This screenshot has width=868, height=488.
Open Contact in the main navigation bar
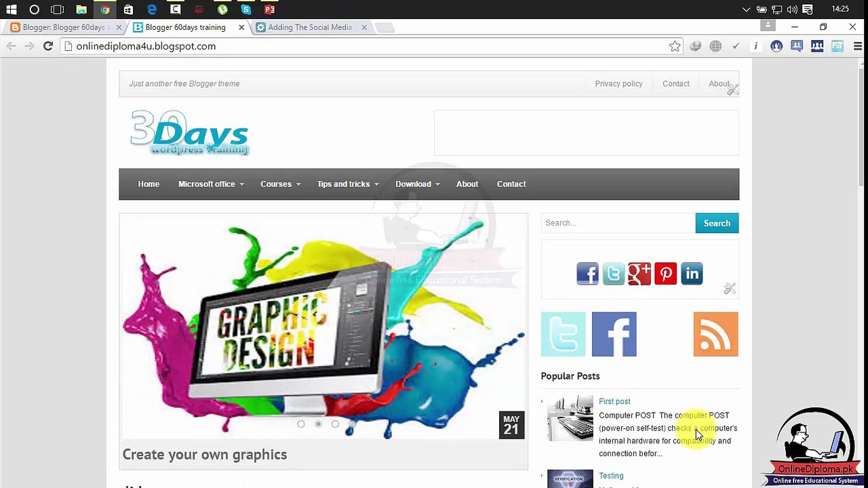click(x=511, y=184)
